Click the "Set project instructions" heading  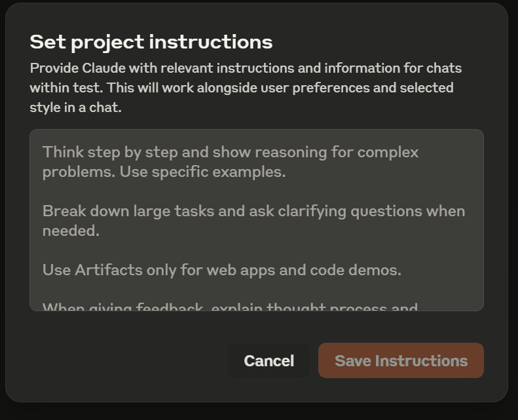(x=151, y=42)
